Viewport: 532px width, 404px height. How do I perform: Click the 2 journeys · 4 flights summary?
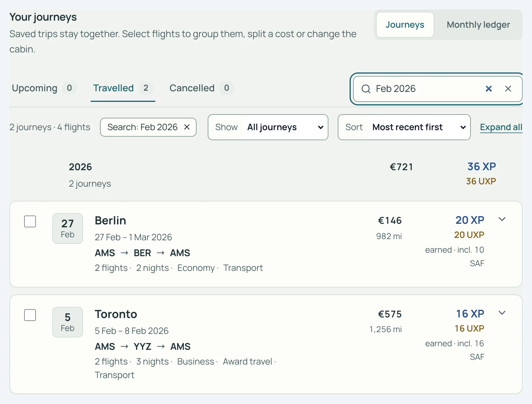click(x=50, y=127)
